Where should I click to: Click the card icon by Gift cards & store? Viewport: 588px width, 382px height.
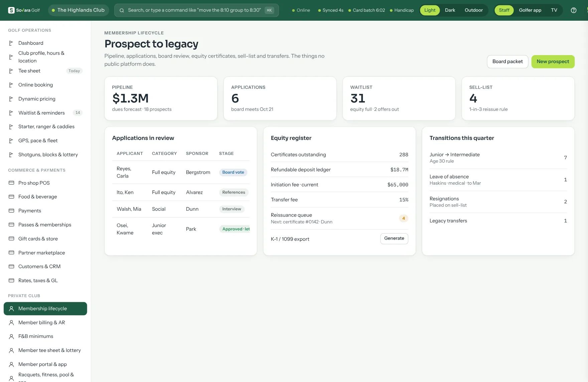pos(11,239)
